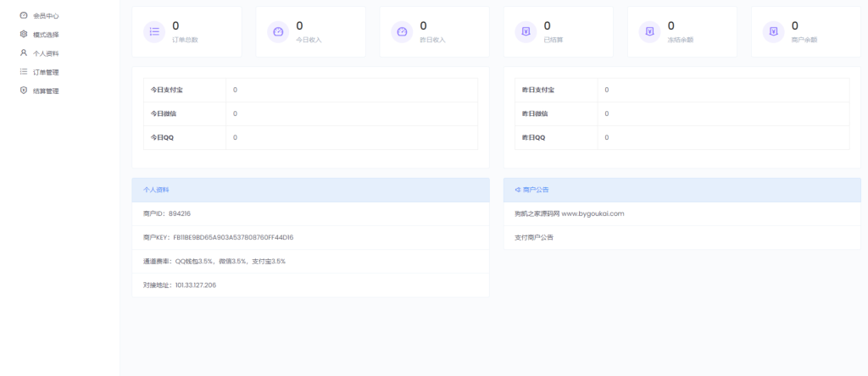Click the 0 value above 订单总数
868x376 pixels.
175,25
